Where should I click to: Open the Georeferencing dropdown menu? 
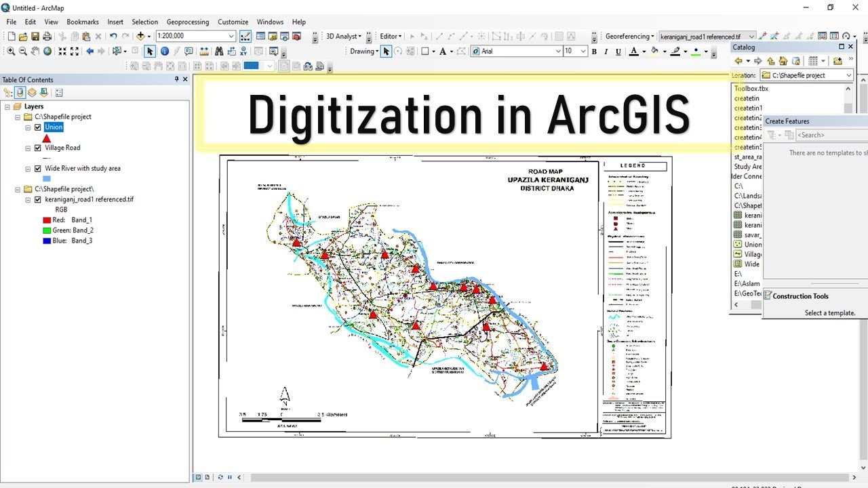pyautogui.click(x=630, y=37)
